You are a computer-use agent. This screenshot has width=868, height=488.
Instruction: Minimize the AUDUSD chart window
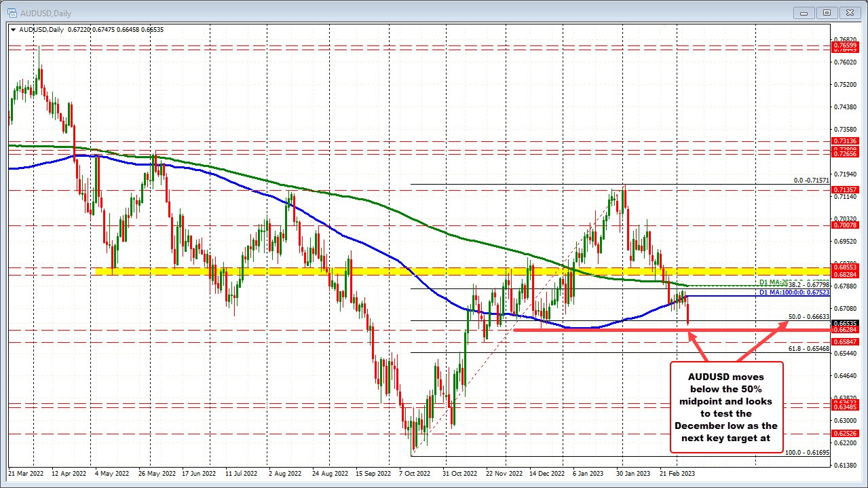click(803, 12)
